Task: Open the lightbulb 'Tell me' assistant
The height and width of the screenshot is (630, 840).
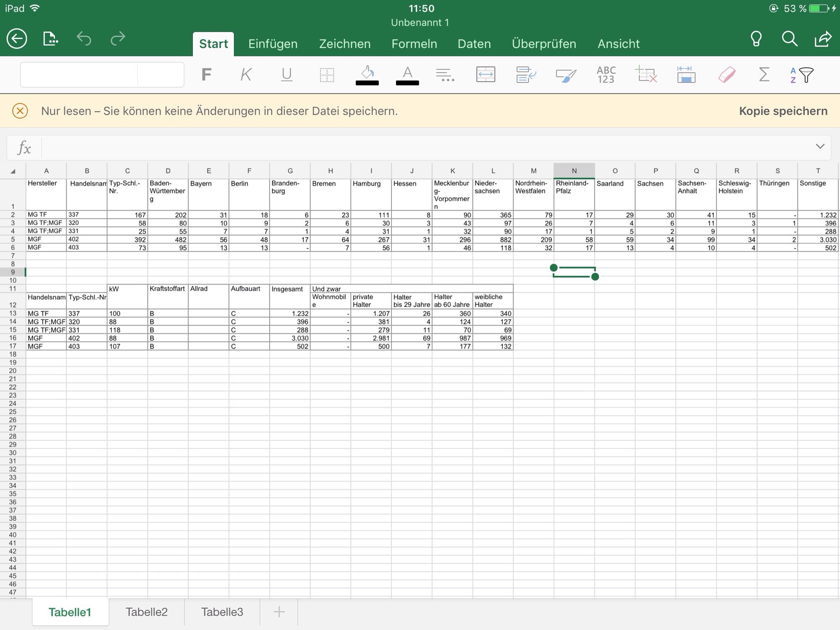Action: coord(756,39)
